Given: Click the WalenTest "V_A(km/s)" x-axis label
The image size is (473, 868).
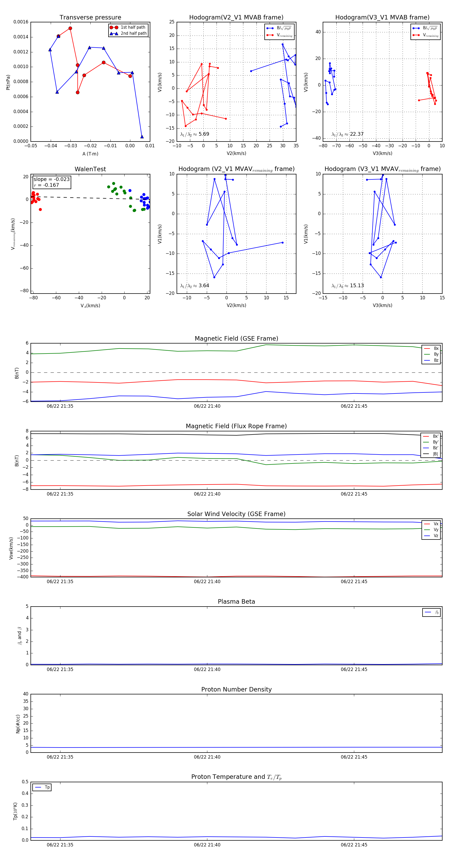Looking at the screenshot, I should pos(90,306).
